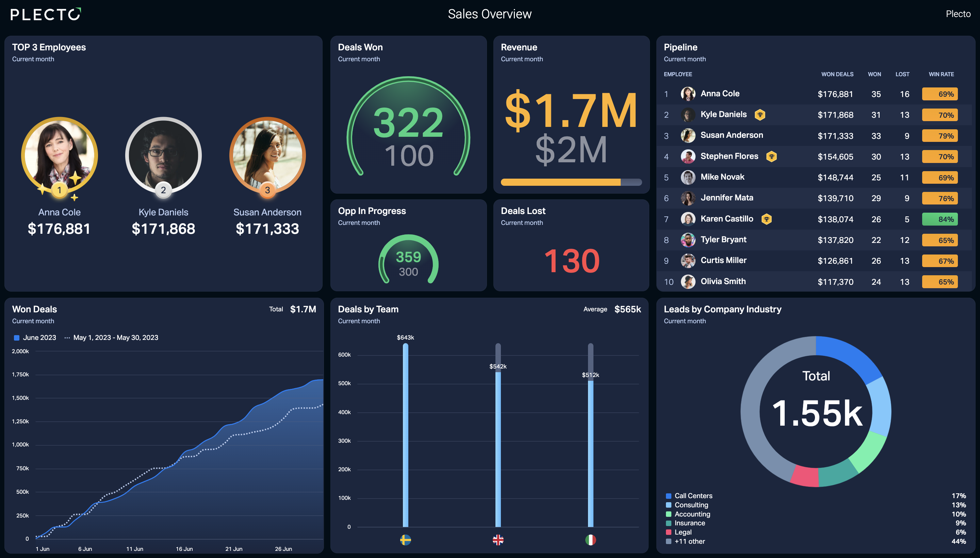The image size is (980, 558).
Task: Toggle the May 2023 dotted legend series
Action: click(x=111, y=338)
